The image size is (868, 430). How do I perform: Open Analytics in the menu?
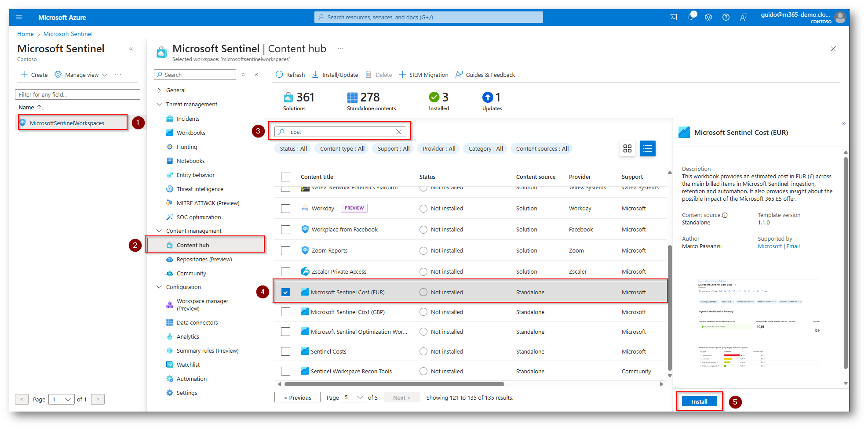click(x=188, y=336)
